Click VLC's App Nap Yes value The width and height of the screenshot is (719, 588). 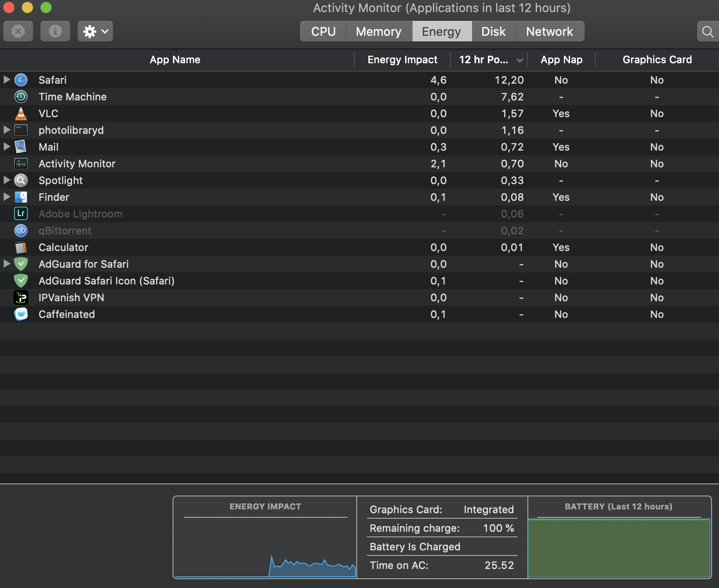click(x=561, y=113)
